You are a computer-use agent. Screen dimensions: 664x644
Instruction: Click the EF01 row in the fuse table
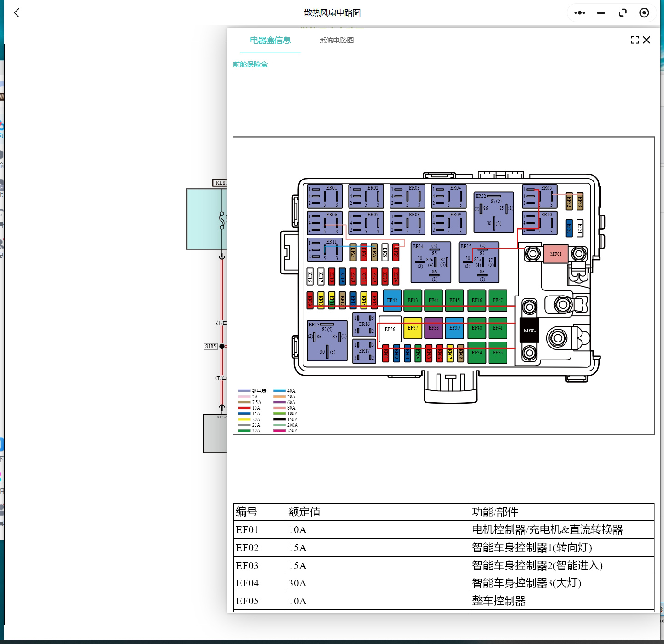443,530
